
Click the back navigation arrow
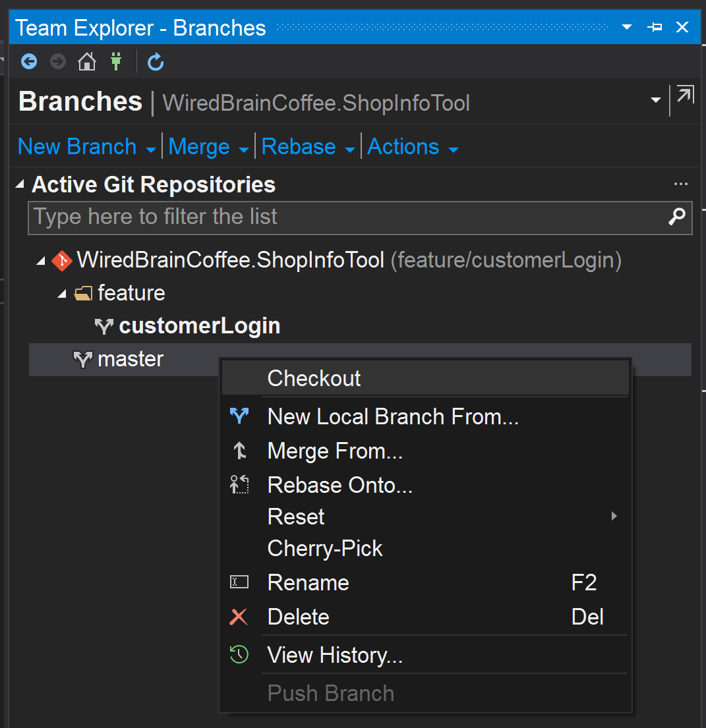[x=29, y=61]
